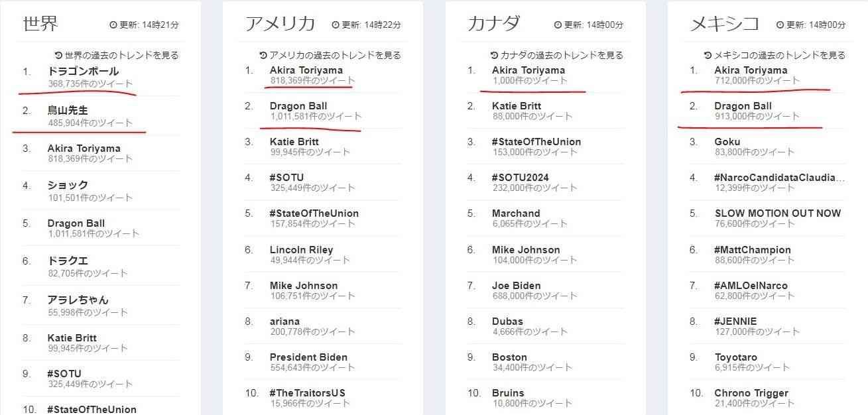
Task: Click the clock icon beside the アメリカ update time
Action: click(x=336, y=25)
